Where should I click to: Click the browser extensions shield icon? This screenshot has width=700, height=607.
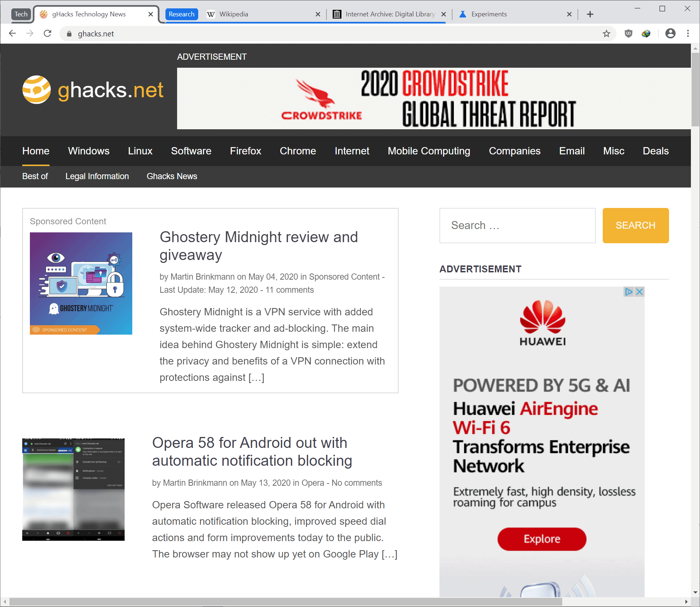point(627,33)
